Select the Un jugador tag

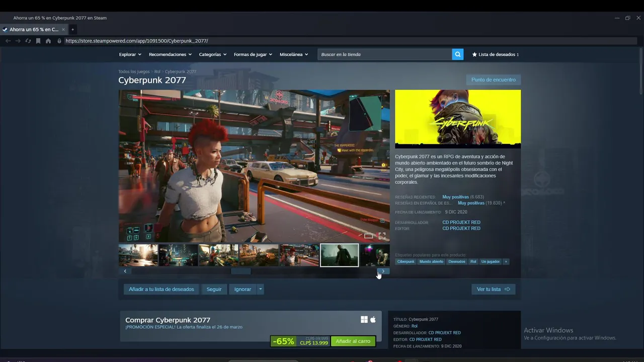(x=491, y=261)
